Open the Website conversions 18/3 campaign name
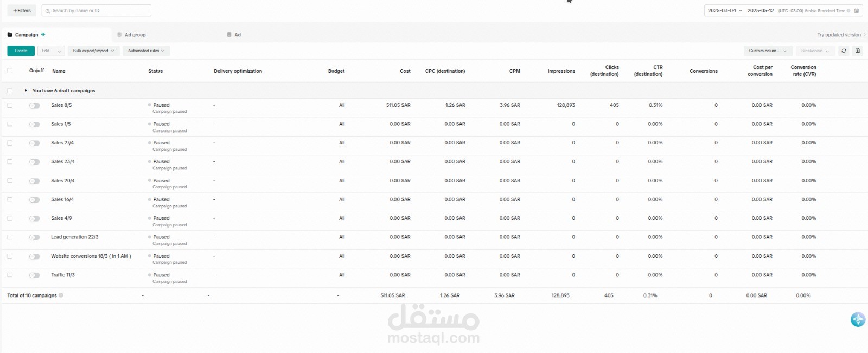Screen dimensions: 868x353 (91, 256)
